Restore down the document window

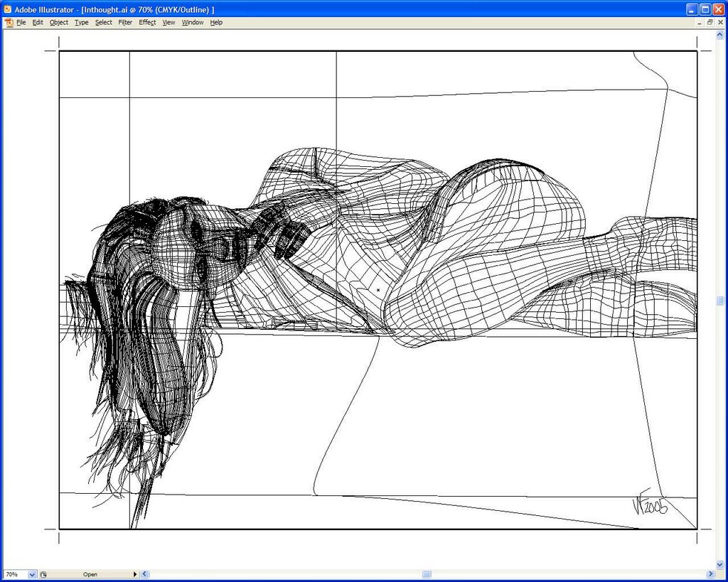click(x=710, y=23)
